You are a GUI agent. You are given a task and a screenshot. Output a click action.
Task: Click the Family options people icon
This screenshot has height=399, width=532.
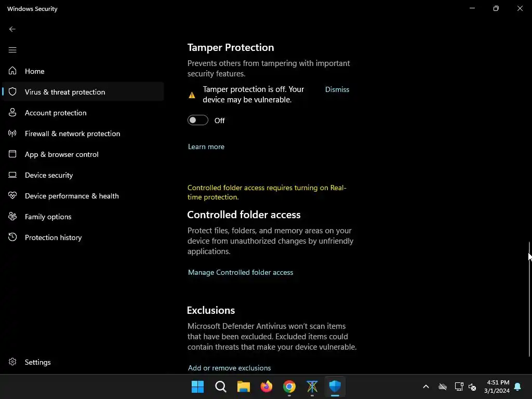click(12, 216)
